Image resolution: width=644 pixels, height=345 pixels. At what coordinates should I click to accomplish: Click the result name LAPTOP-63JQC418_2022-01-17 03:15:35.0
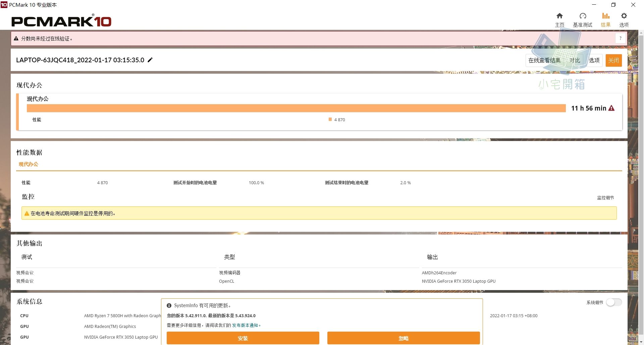[80, 60]
